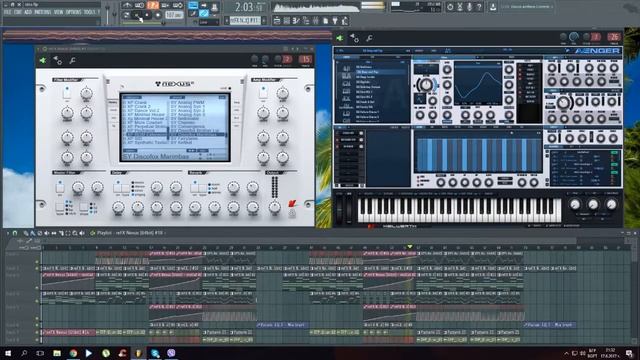Image resolution: width=640 pixels, height=360 pixels.
Task: Select SY Analog PWM preset in Nexus
Action: [x=187, y=102]
